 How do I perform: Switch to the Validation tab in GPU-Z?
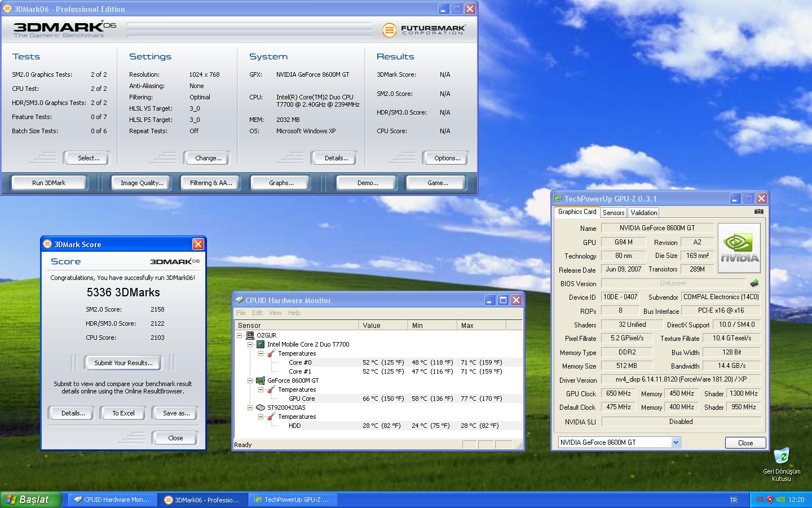pos(643,213)
